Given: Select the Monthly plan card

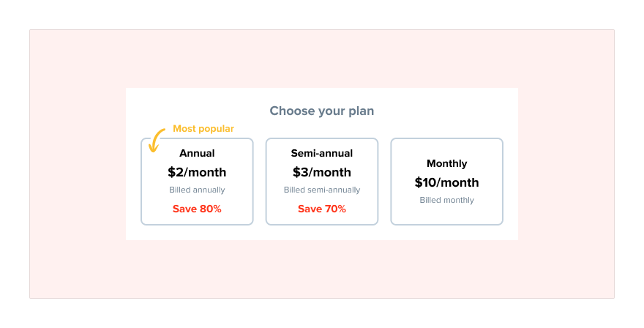Looking at the screenshot, I should [x=446, y=214].
